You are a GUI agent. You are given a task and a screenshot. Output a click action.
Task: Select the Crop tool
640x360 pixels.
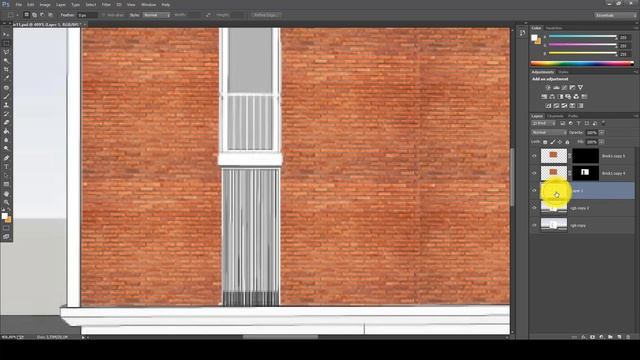click(x=6, y=69)
